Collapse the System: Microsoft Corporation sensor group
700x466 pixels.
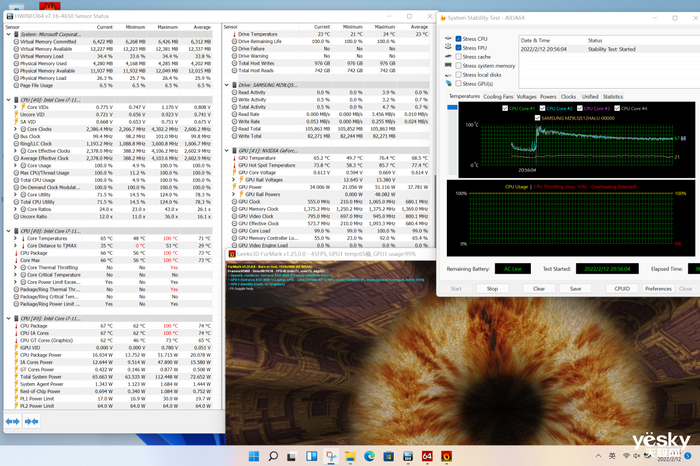(x=8, y=34)
